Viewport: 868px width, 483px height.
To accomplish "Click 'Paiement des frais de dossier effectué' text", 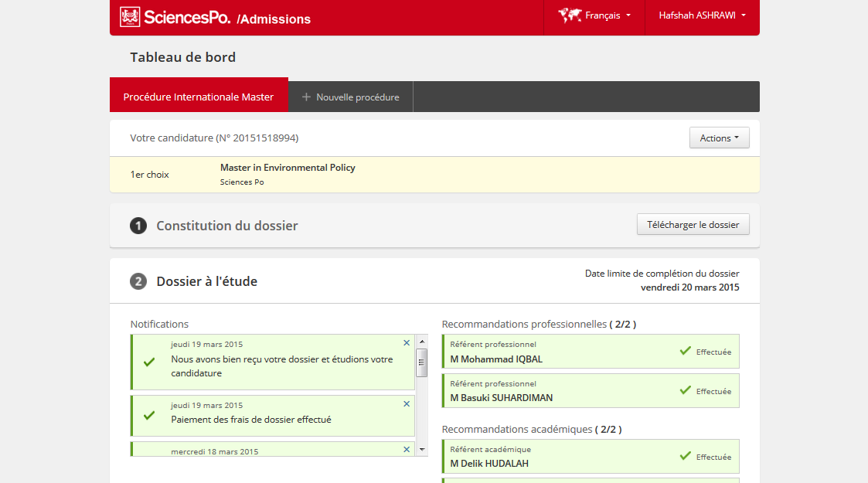I will [251, 420].
